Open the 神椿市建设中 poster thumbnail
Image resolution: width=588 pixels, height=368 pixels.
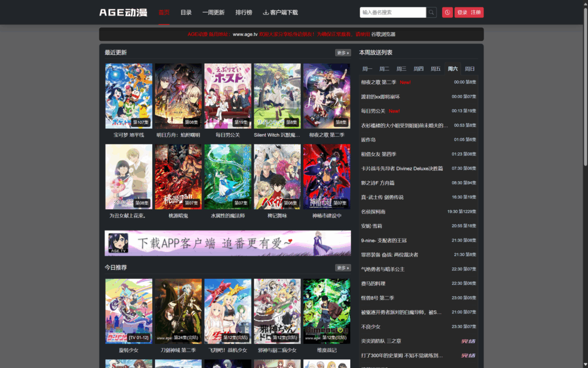point(327,177)
